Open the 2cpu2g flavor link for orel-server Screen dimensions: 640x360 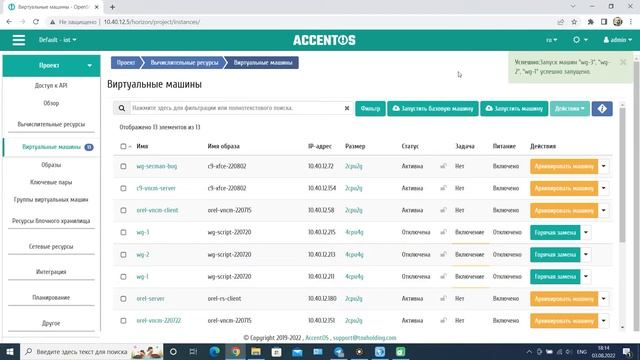point(353,298)
